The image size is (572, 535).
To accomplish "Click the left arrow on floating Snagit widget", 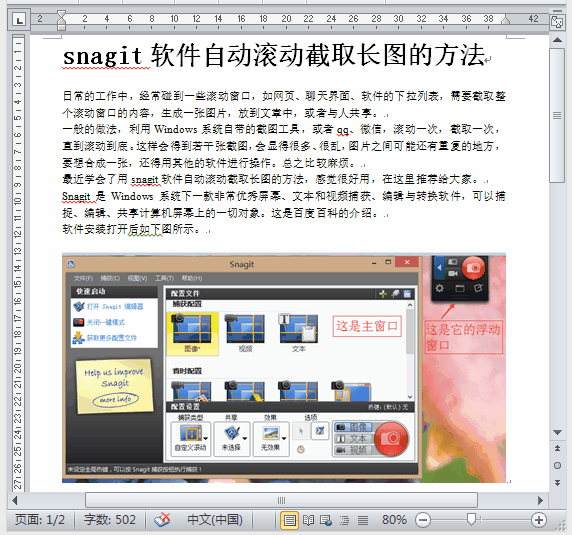I will pyautogui.click(x=439, y=268).
